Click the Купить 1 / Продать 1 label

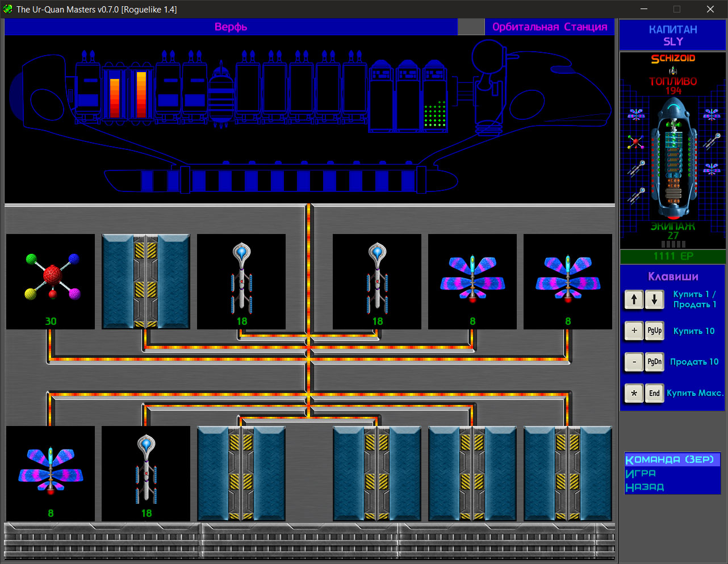pyautogui.click(x=694, y=299)
